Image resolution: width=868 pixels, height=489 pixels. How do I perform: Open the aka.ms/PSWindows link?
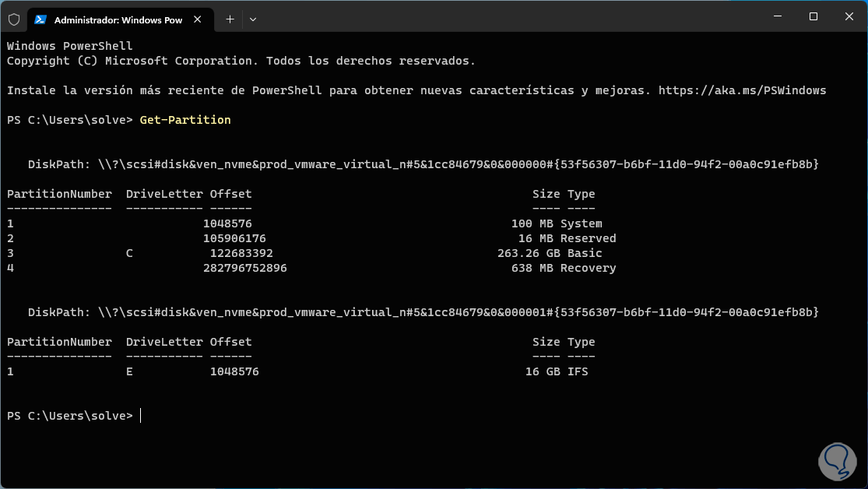742,90
